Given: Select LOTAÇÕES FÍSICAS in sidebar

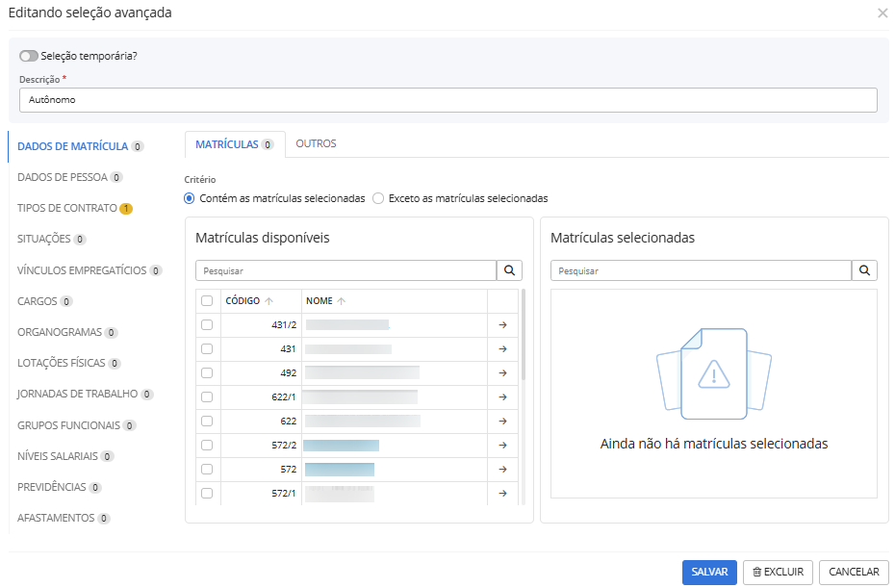Looking at the screenshot, I should point(69,363).
